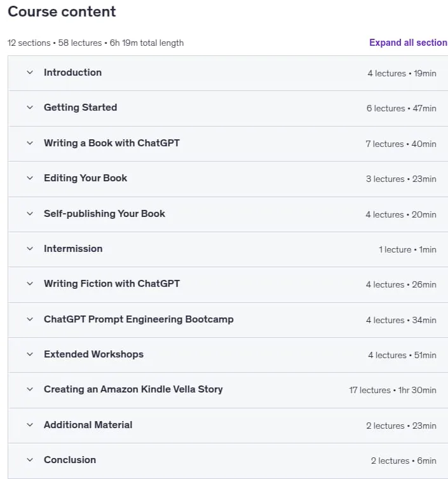Expand the Introduction section chevron

pyautogui.click(x=30, y=73)
